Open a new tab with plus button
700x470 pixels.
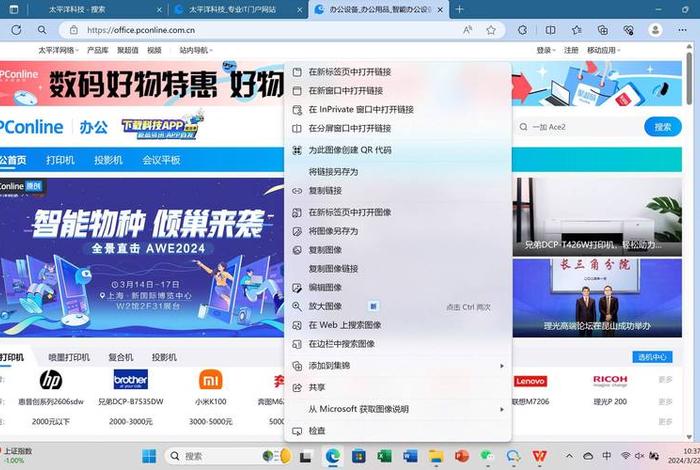[459, 9]
